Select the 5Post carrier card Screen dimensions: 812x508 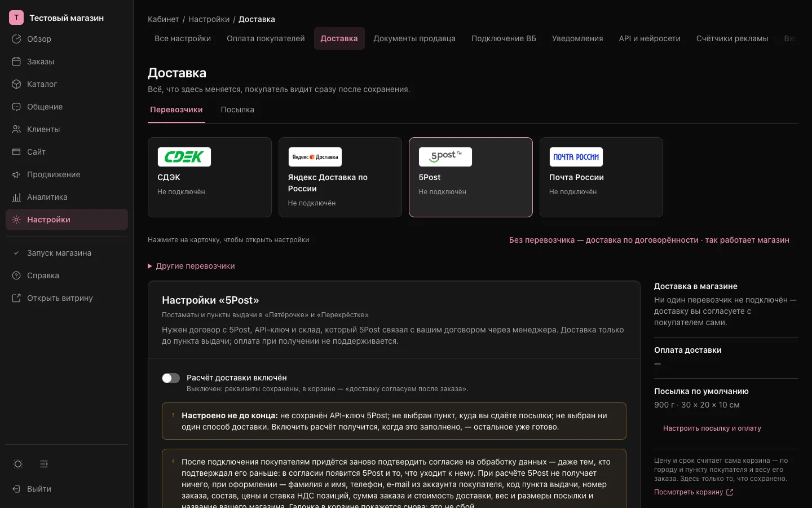[471, 177]
